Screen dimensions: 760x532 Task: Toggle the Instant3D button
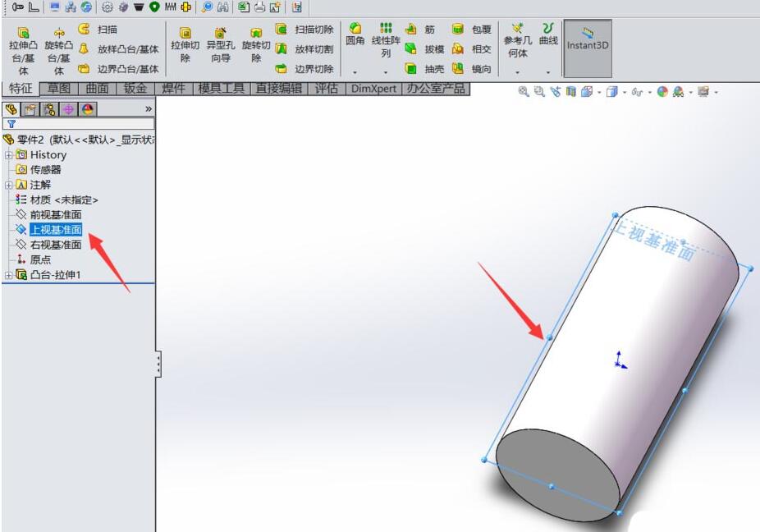pyautogui.click(x=588, y=48)
